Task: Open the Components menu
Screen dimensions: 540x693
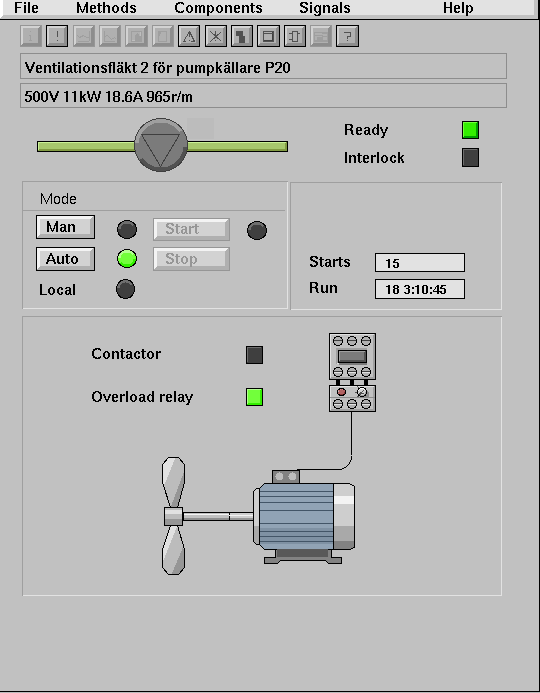Action: (x=218, y=8)
